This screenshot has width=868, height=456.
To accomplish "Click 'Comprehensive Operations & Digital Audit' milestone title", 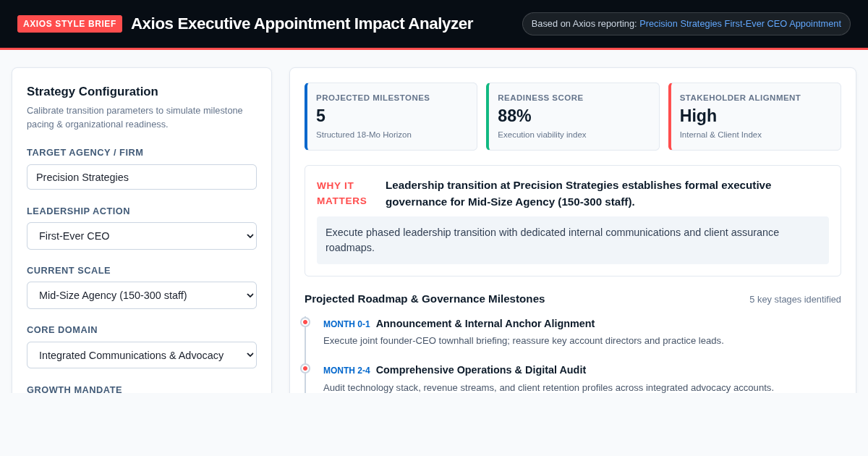I will [481, 370].
